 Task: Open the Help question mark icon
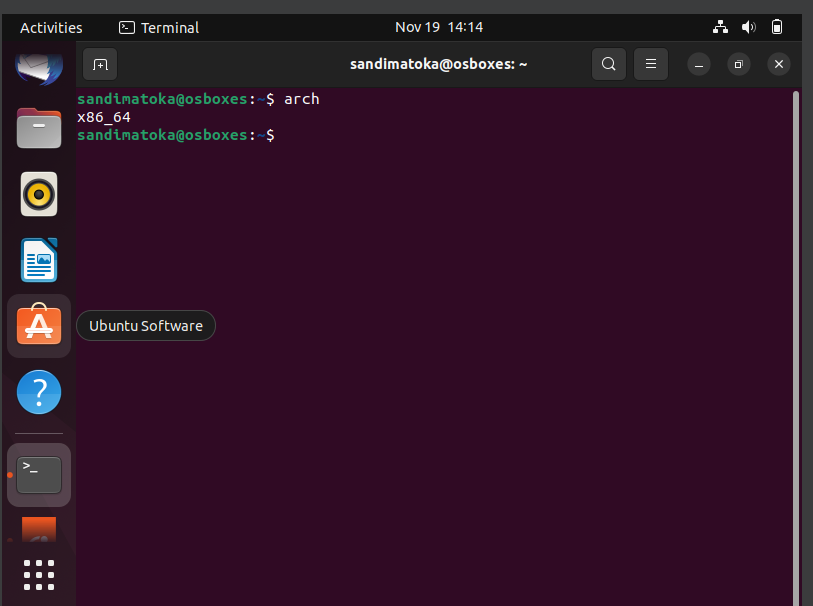tap(39, 392)
